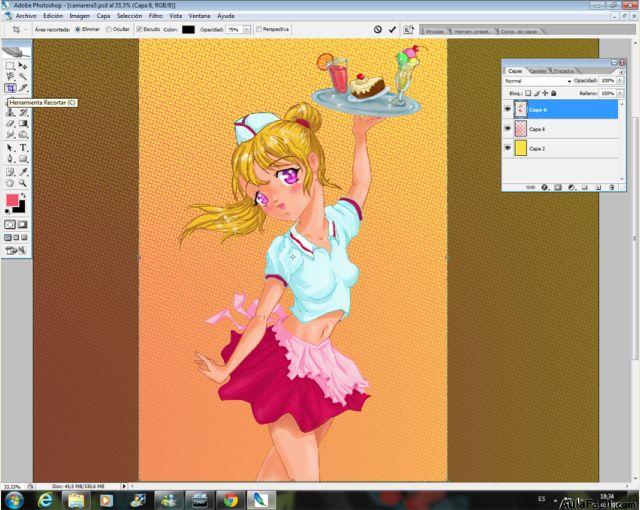Create new adjustment layer in Layers panel
The height and width of the screenshot is (510, 640).
coord(572,187)
